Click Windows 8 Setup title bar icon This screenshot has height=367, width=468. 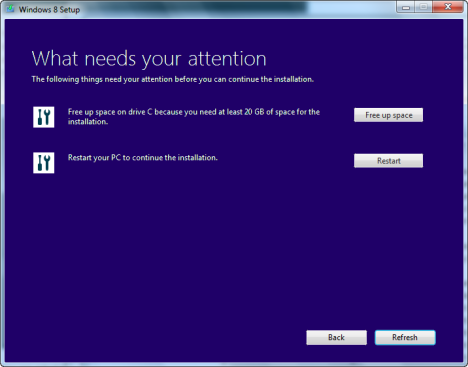tap(10, 9)
